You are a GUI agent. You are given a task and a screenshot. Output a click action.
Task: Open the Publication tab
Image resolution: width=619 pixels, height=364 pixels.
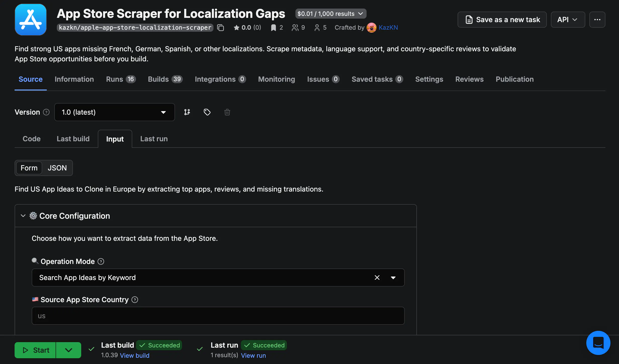(x=514, y=79)
